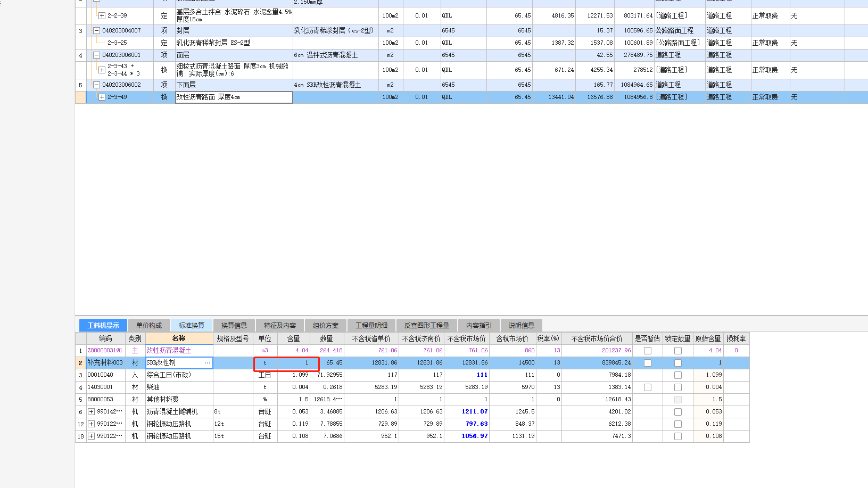This screenshot has height=488, width=868.
Task: Expand quota item 2-2-39
Action: click(x=102, y=16)
